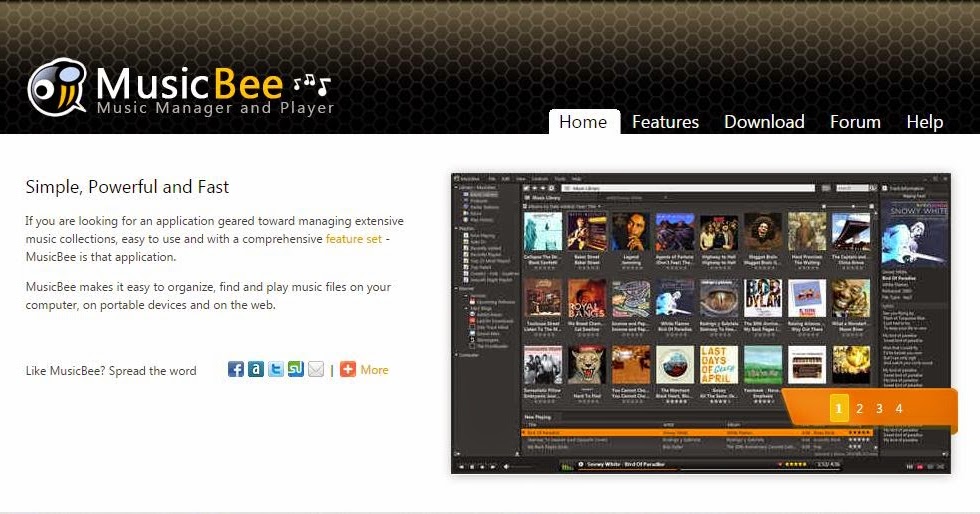980x514 pixels.
Task: Click the MusicBee application screenshot image
Action: tap(701, 323)
